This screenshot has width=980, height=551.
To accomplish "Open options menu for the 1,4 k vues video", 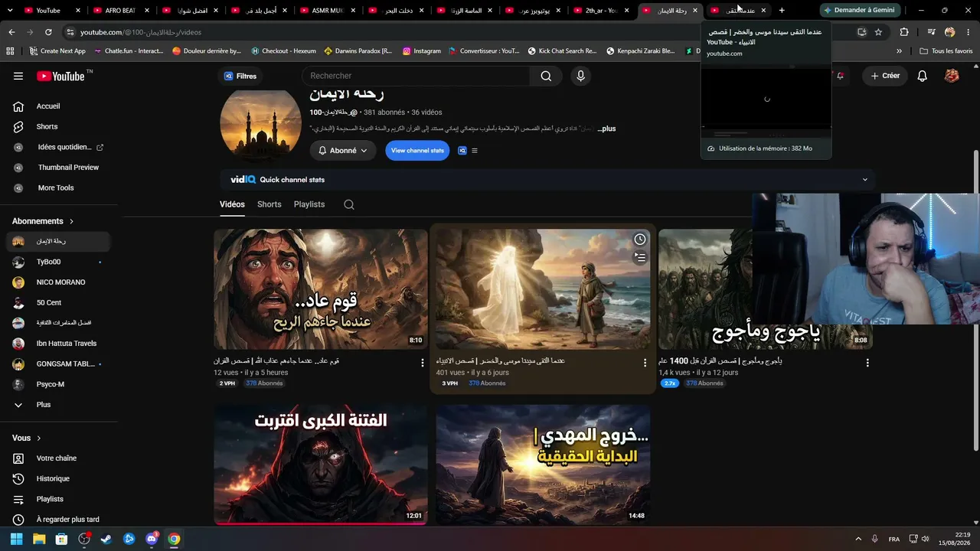I will [867, 363].
